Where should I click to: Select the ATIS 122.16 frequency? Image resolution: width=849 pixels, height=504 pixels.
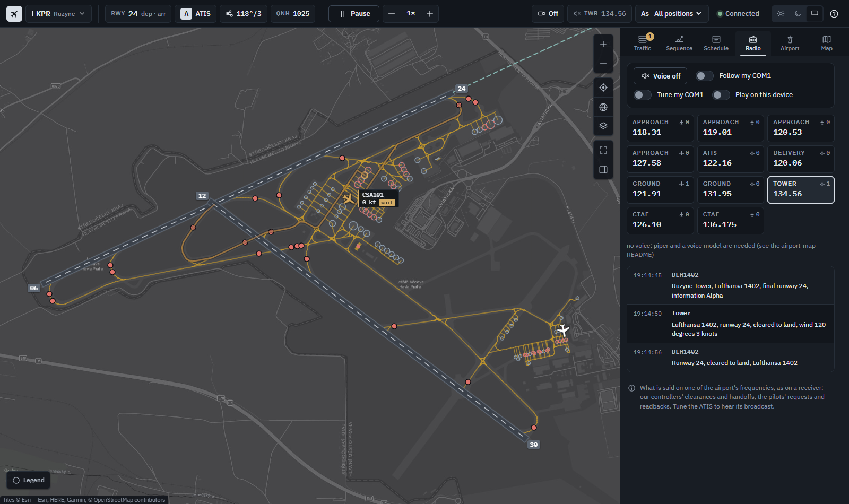click(731, 159)
